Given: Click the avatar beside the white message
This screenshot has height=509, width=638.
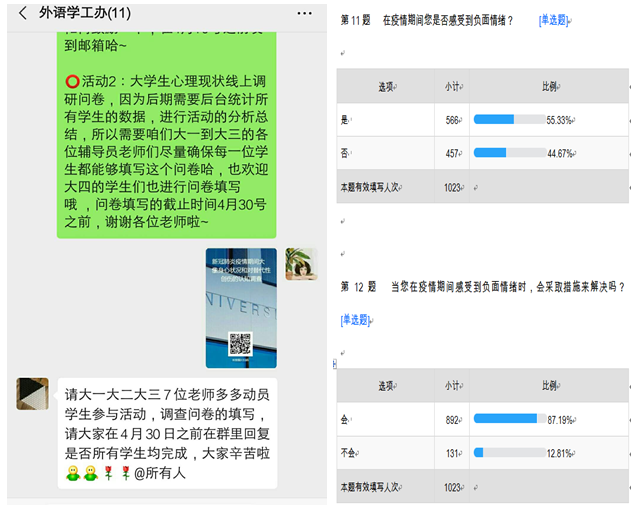Looking at the screenshot, I should (x=32, y=393).
